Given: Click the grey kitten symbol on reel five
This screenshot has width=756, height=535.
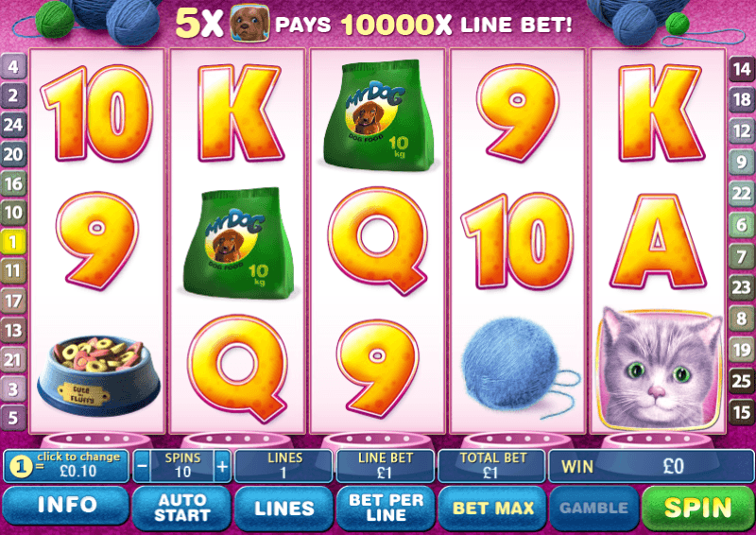Looking at the screenshot, I should 659,369.
